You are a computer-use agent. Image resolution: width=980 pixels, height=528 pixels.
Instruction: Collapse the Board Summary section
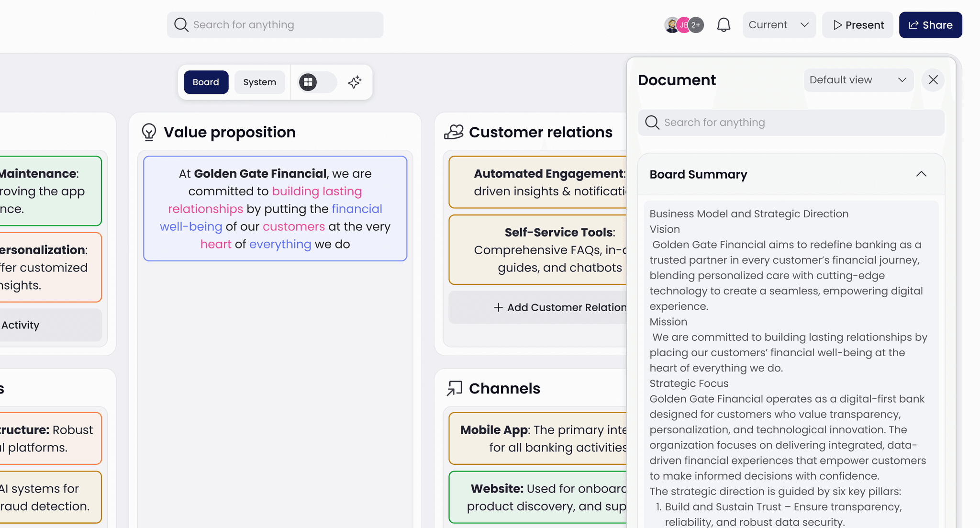[921, 174]
